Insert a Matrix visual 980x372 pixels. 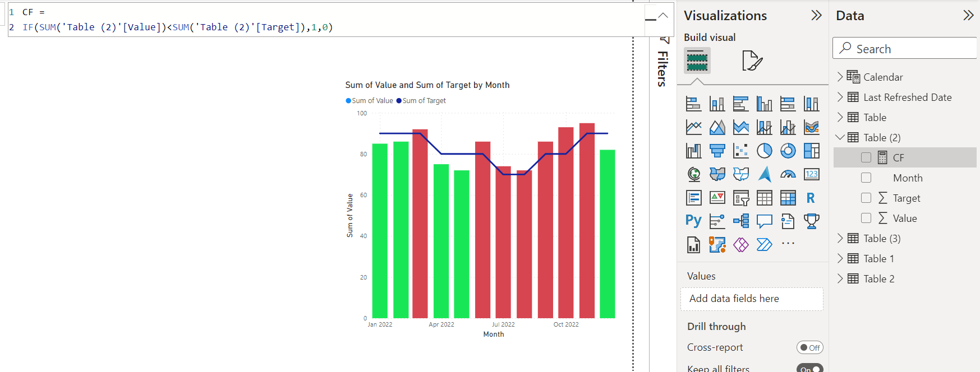pos(788,198)
